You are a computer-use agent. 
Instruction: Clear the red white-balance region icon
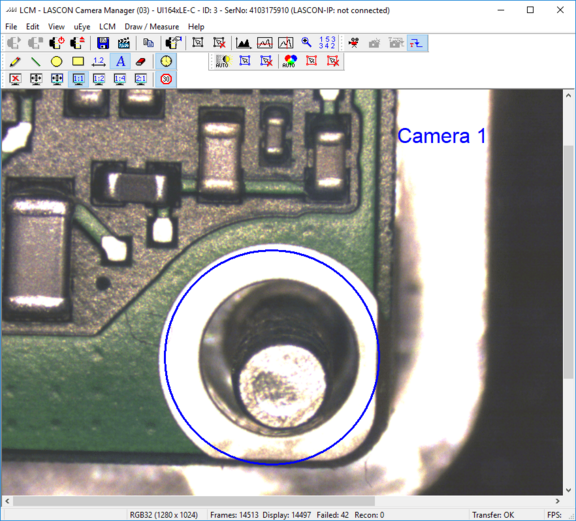(333, 61)
